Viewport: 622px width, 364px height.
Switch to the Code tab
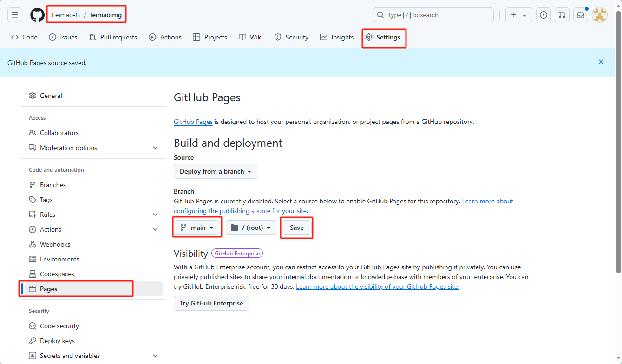pos(24,37)
